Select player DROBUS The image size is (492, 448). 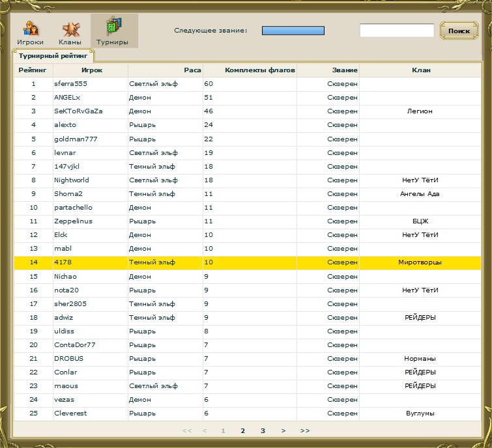click(x=68, y=359)
